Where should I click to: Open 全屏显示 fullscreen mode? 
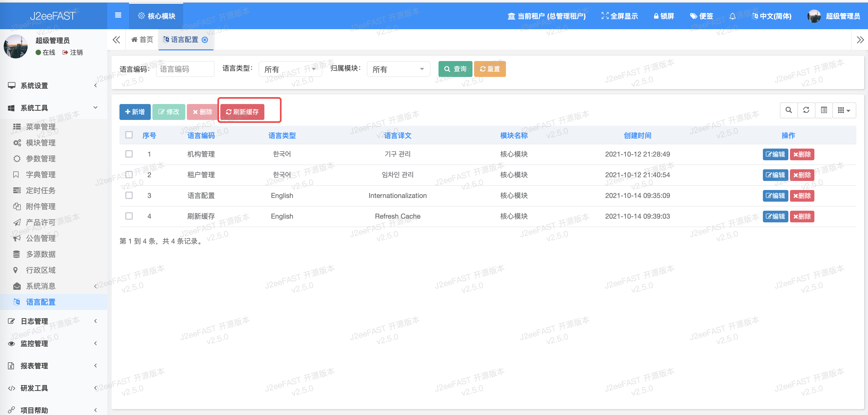(619, 16)
